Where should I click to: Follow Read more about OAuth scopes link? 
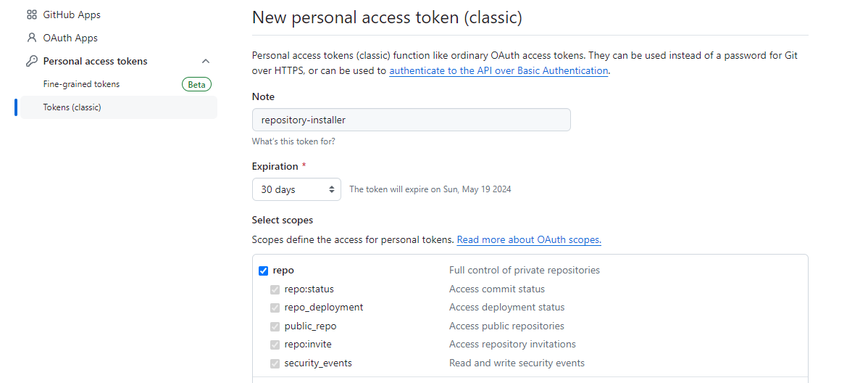(529, 239)
